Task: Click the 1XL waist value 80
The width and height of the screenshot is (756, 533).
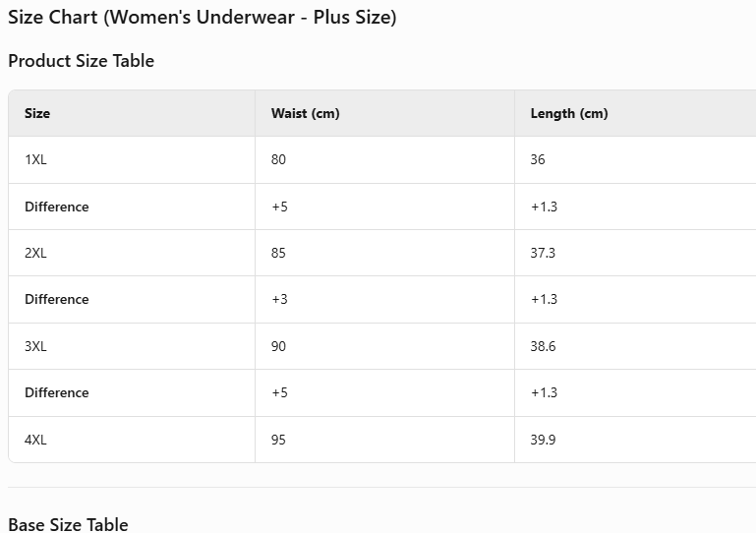Action: [279, 159]
